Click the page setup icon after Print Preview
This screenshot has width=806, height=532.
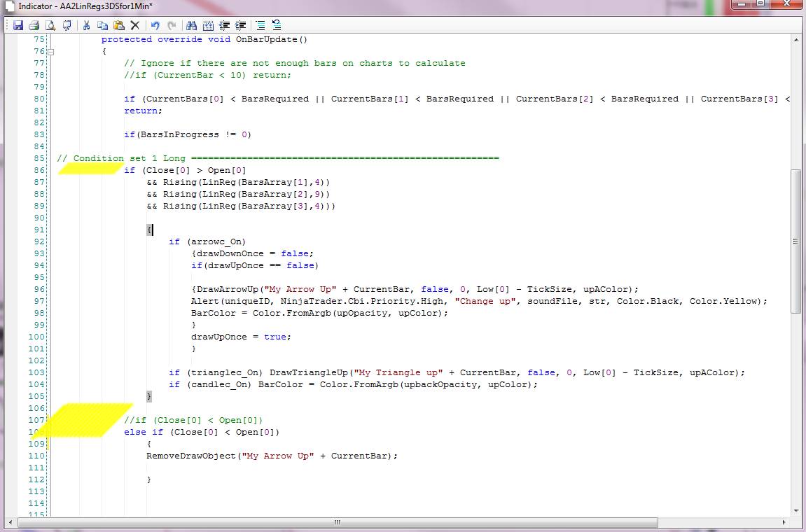[67, 25]
